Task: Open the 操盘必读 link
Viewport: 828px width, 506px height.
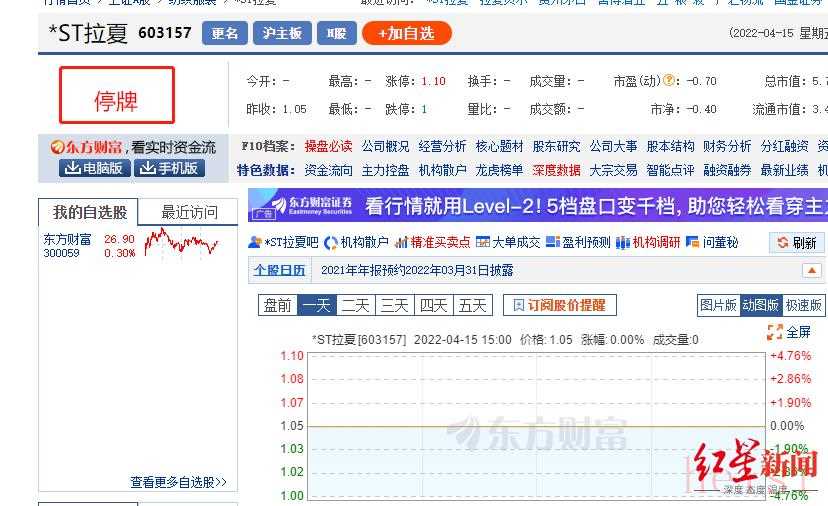Action: click(x=328, y=146)
